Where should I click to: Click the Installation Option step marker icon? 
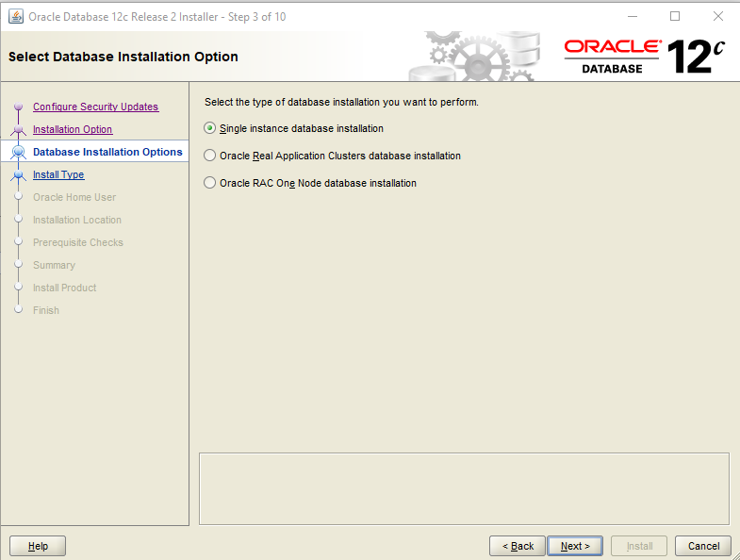click(x=19, y=129)
